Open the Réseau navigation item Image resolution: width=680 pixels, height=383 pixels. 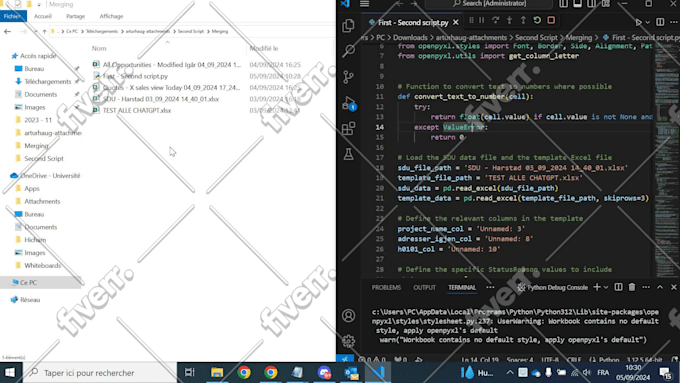[x=30, y=300]
